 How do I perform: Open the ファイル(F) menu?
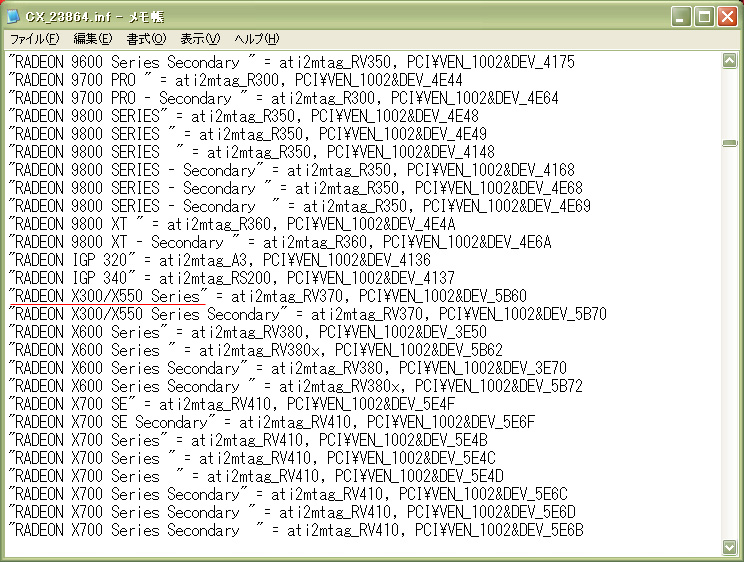click(34, 39)
